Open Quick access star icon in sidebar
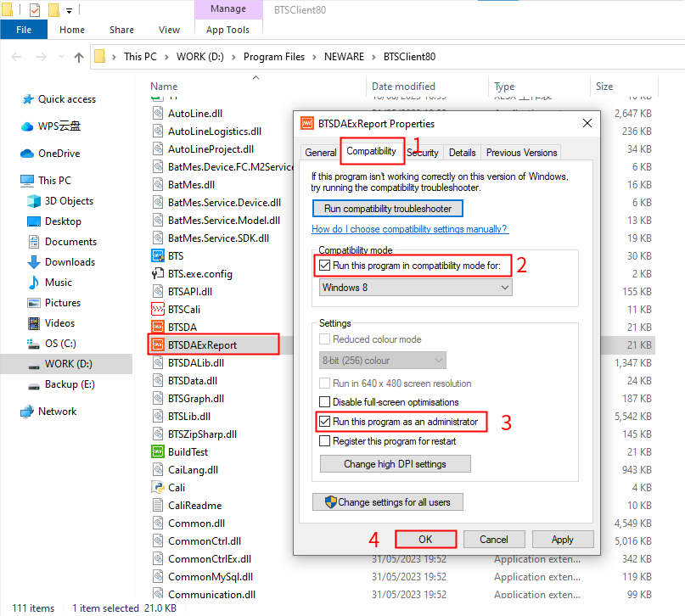685x616 pixels. coord(27,99)
